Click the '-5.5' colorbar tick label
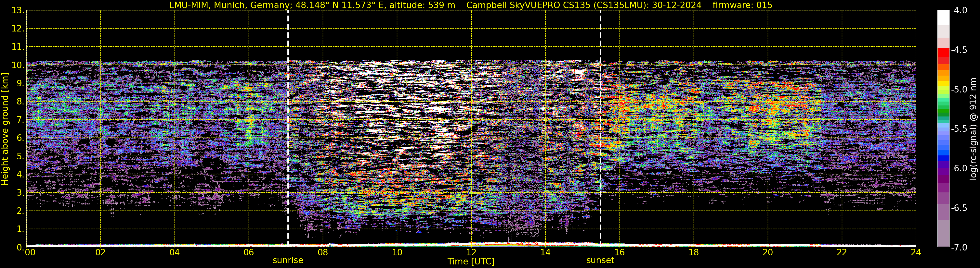Image resolution: width=980 pixels, height=268 pixels. point(959,129)
